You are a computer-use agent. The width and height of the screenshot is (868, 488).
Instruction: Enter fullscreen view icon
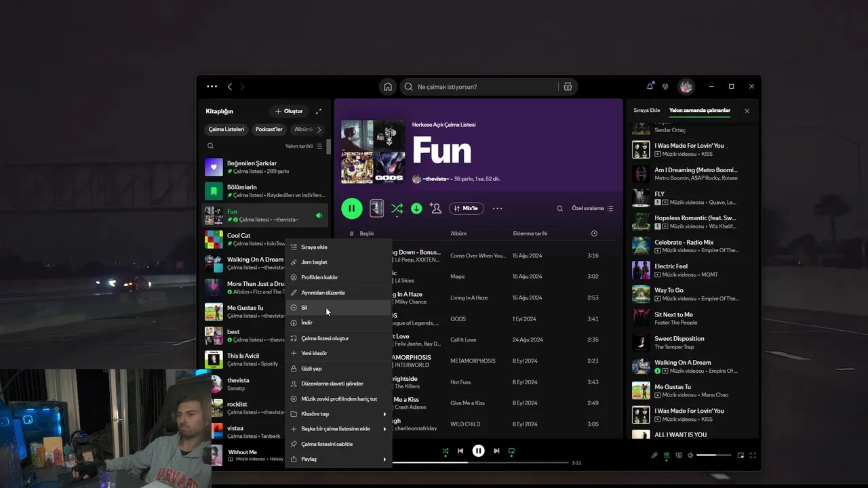[x=753, y=455]
